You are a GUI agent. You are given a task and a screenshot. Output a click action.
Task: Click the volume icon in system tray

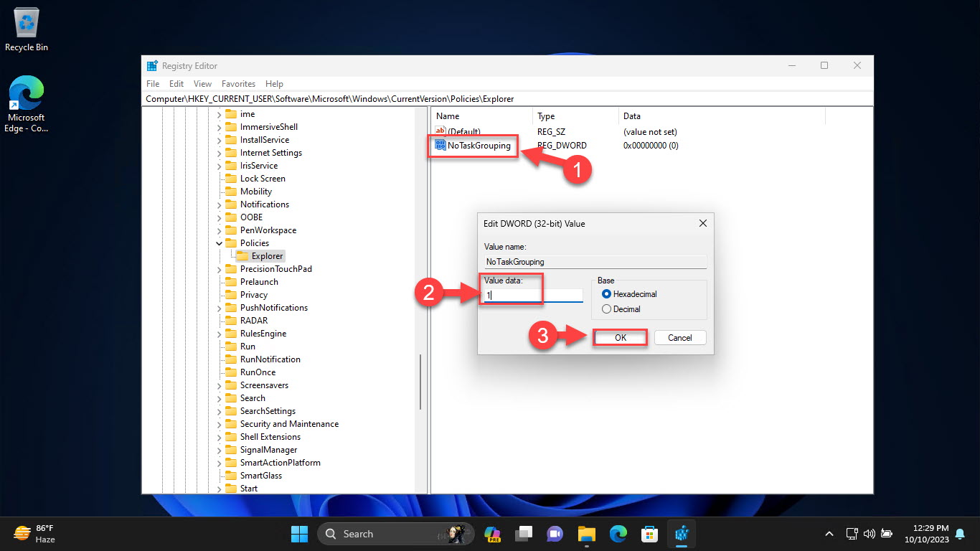coord(870,534)
